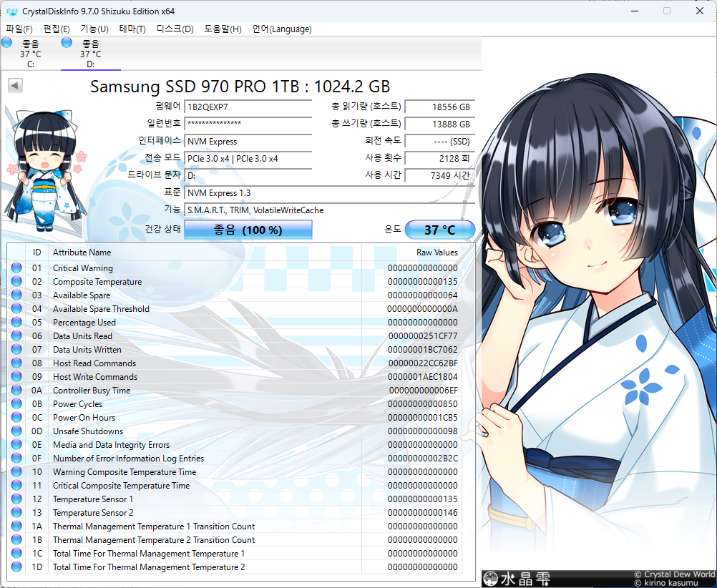Click the drive letter field D:
The width and height of the screenshot is (717, 588).
[x=248, y=175]
